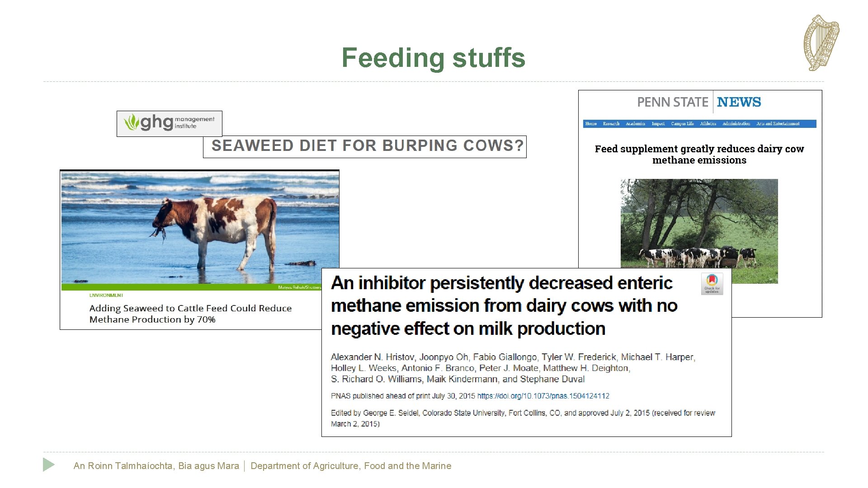This screenshot has width=868, height=488.
Task: Click the green triangle footer arrow
Action: [x=49, y=465]
